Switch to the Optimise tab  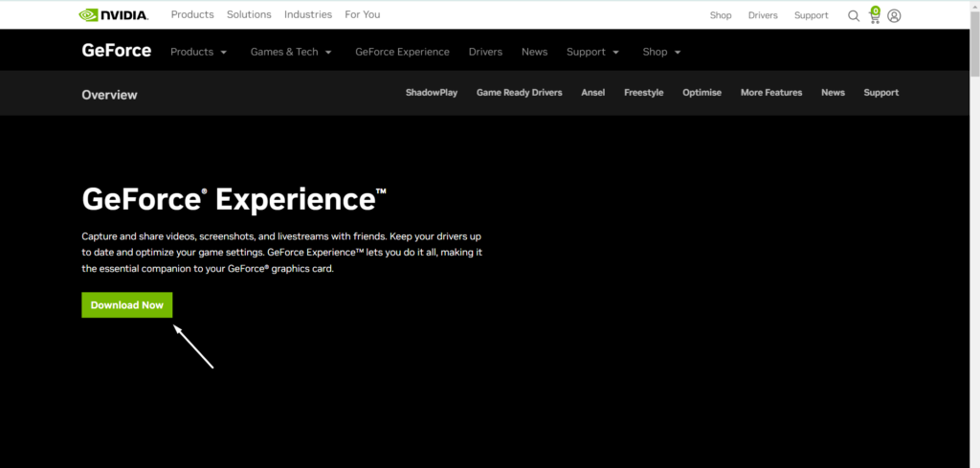702,93
